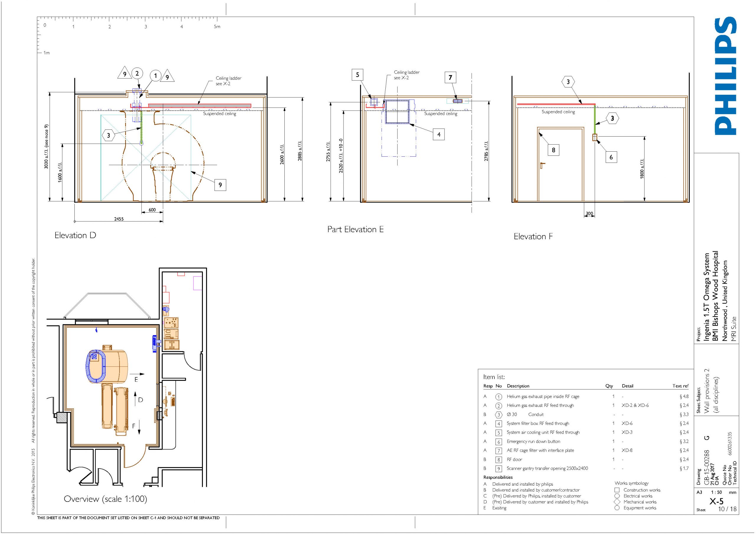This screenshot has height=534, width=756.
Task: Click the Construction works square legend symbol
Action: pos(617,490)
